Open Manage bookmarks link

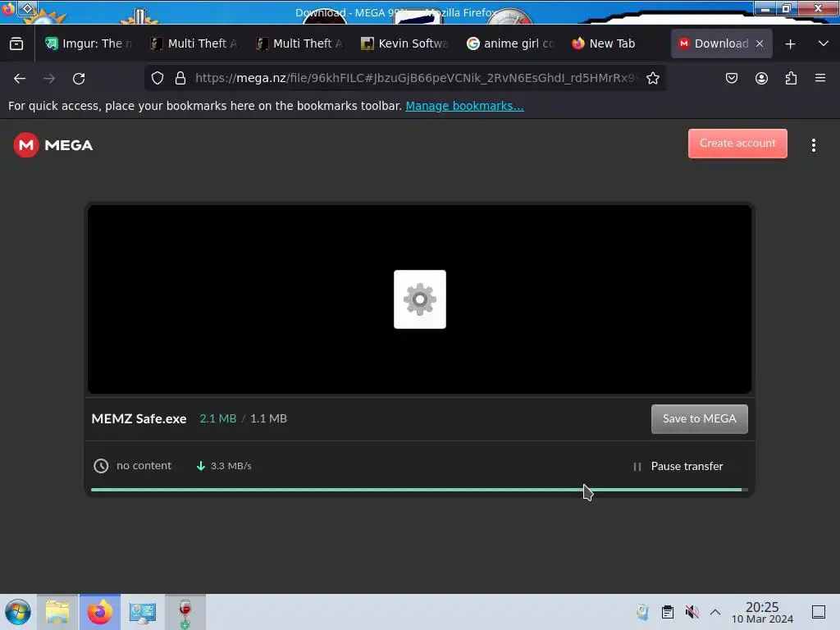click(464, 106)
